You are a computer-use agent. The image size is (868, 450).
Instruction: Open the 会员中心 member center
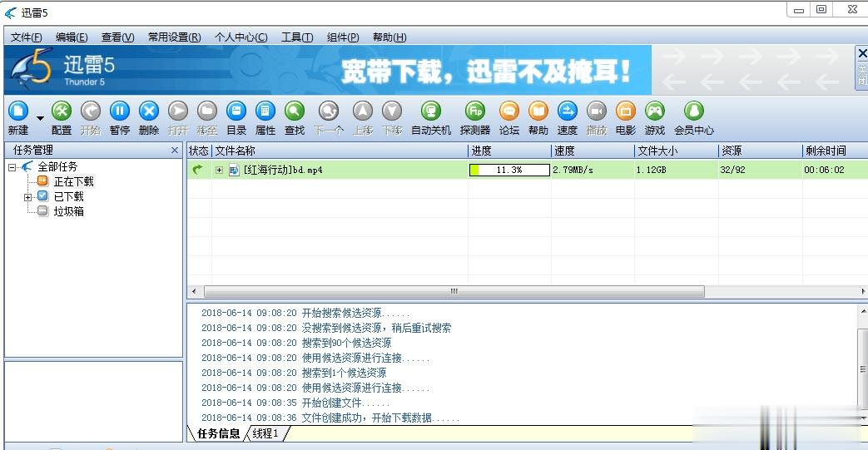[693, 111]
